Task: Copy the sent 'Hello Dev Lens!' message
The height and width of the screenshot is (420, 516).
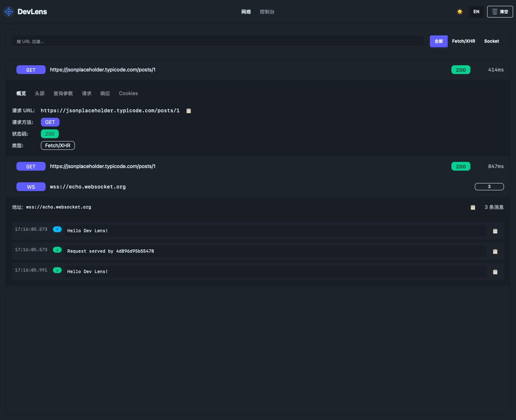Action: (x=495, y=231)
